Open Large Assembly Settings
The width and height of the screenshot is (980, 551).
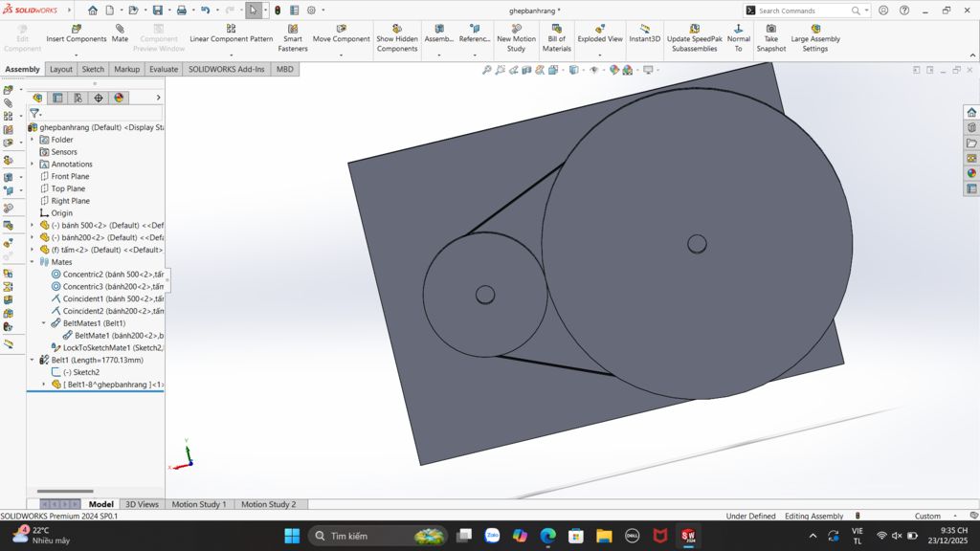click(815, 38)
